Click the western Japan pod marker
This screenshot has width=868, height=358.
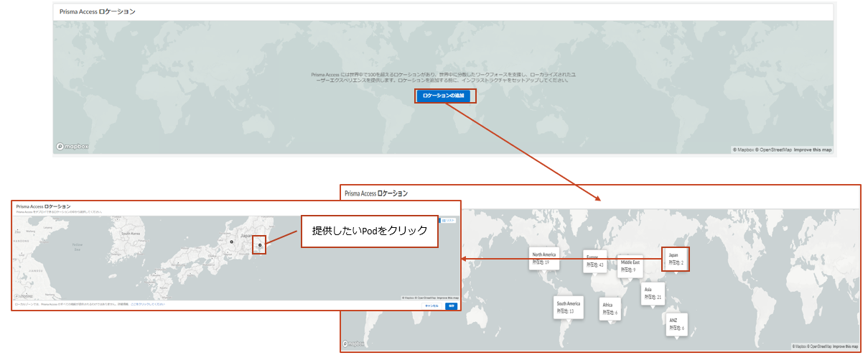[x=232, y=242]
